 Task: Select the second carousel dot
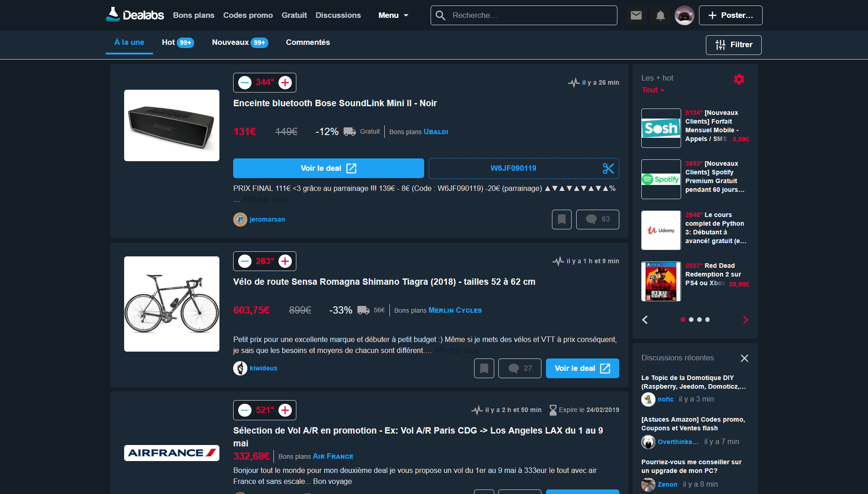coord(691,320)
